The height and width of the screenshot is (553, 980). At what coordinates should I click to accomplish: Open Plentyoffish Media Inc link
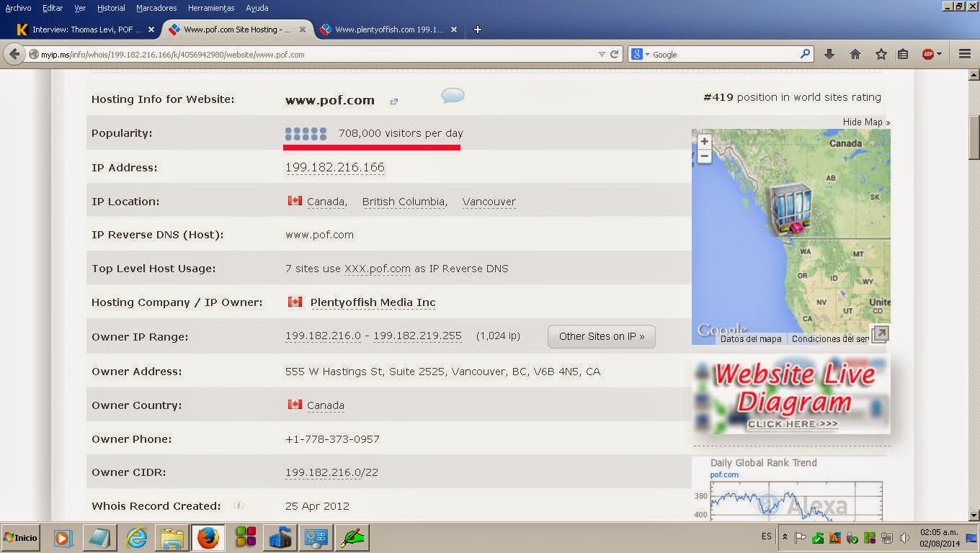(x=373, y=302)
